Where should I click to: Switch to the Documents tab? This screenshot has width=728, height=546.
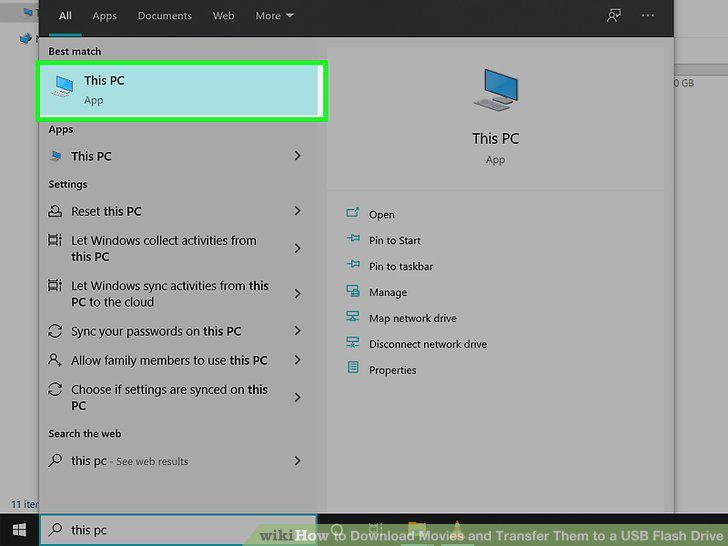tap(164, 16)
